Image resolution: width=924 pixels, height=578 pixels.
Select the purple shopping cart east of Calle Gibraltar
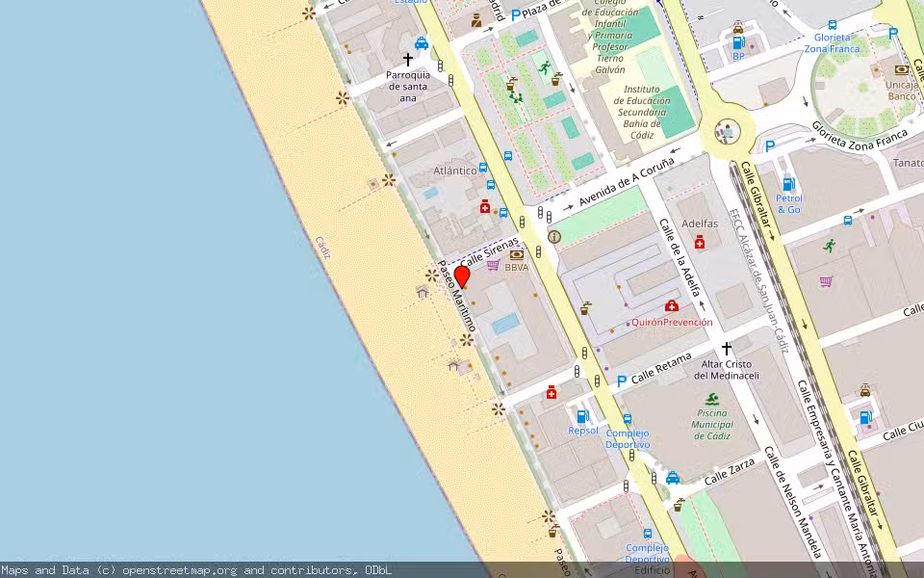pyautogui.click(x=826, y=282)
